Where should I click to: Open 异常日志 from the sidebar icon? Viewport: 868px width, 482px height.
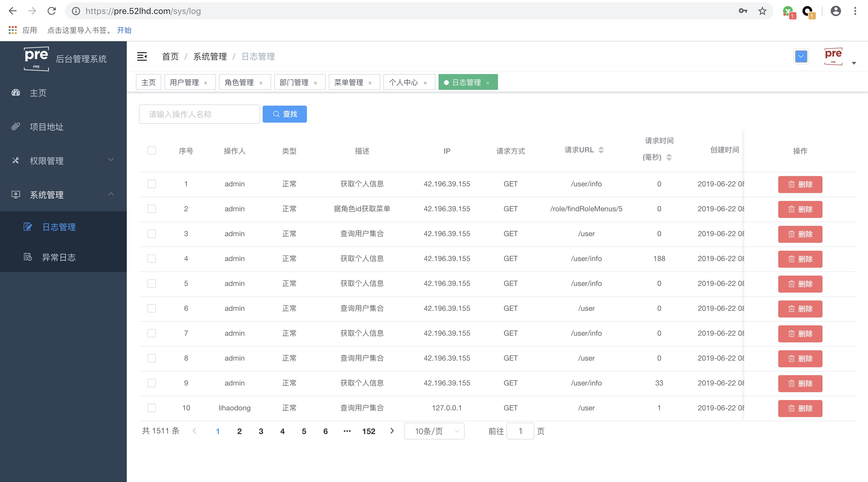[28, 257]
